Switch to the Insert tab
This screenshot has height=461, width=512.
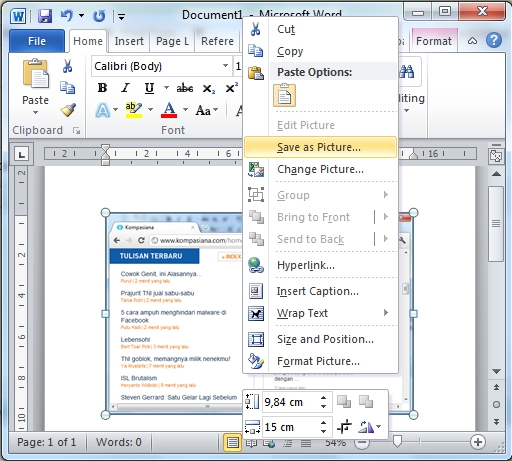click(x=129, y=41)
